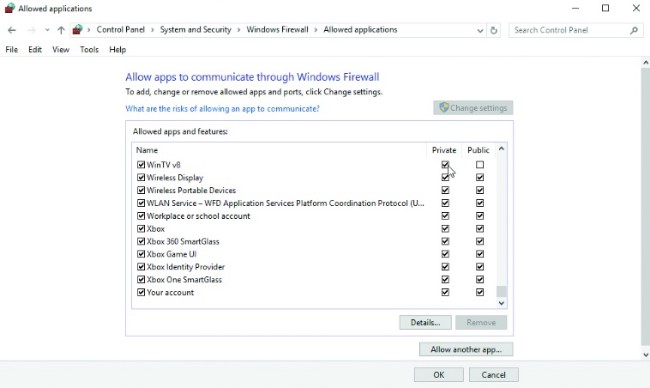Refresh the address bar location

click(x=493, y=30)
